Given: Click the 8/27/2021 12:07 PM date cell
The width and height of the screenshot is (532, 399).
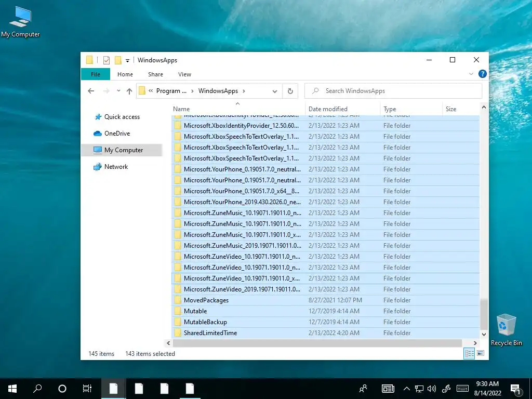Looking at the screenshot, I should (335, 300).
